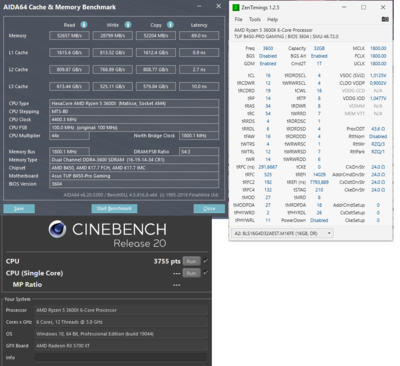Screen dimensions: 400x366
Task: Open the Help menu in ZenTimings
Action: point(272,19)
